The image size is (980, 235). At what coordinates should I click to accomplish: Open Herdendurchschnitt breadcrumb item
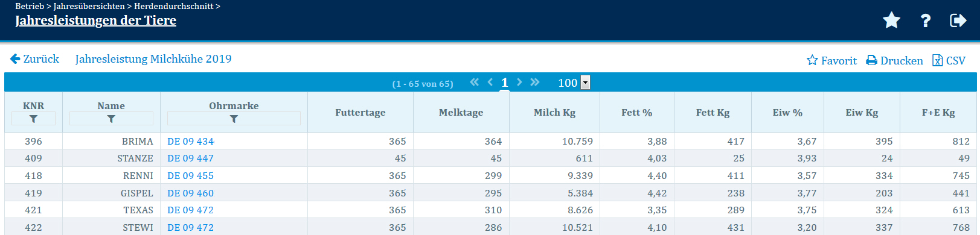[174, 6]
